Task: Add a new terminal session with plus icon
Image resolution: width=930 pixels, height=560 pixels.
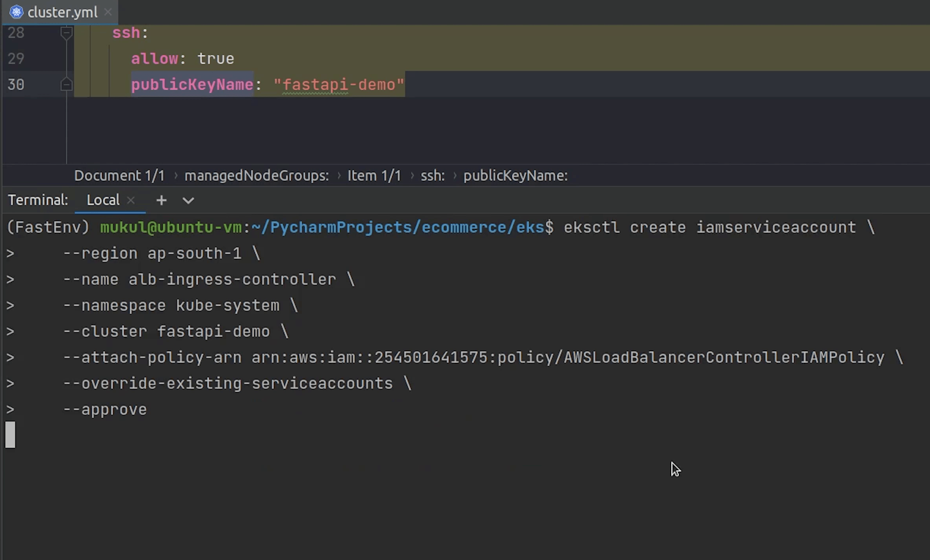Action: point(161,200)
